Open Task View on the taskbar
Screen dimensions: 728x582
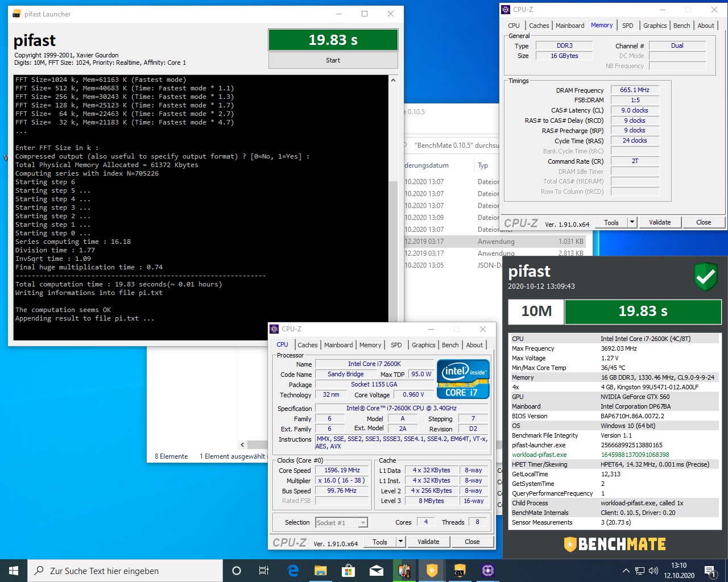264,571
